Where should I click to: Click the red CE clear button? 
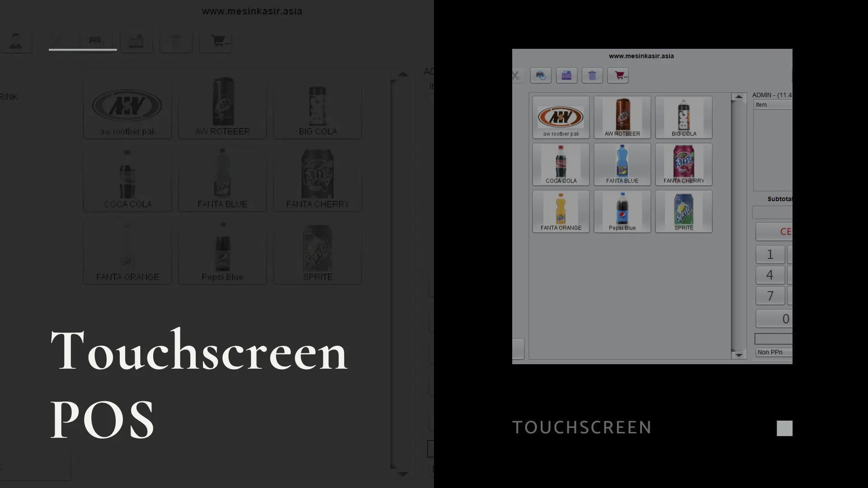(x=774, y=231)
